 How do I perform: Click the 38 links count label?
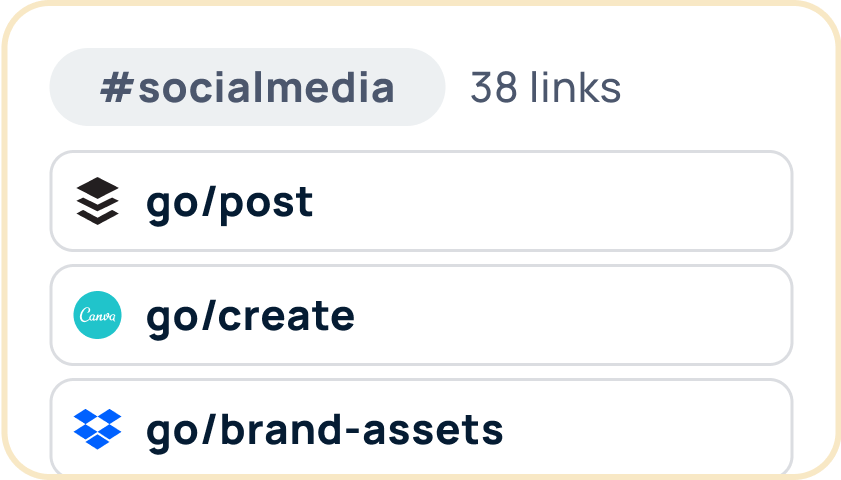coord(545,88)
